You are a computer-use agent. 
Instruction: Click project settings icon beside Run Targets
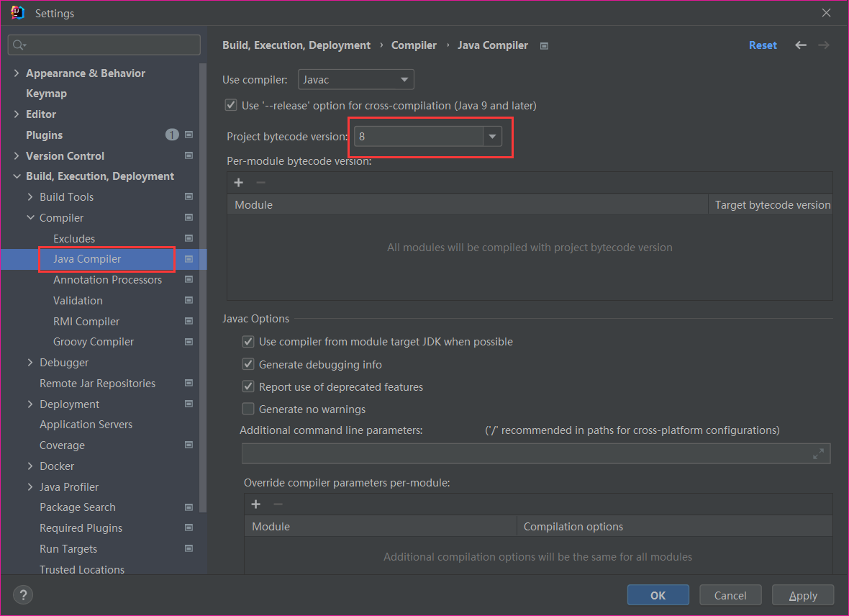pyautogui.click(x=189, y=548)
